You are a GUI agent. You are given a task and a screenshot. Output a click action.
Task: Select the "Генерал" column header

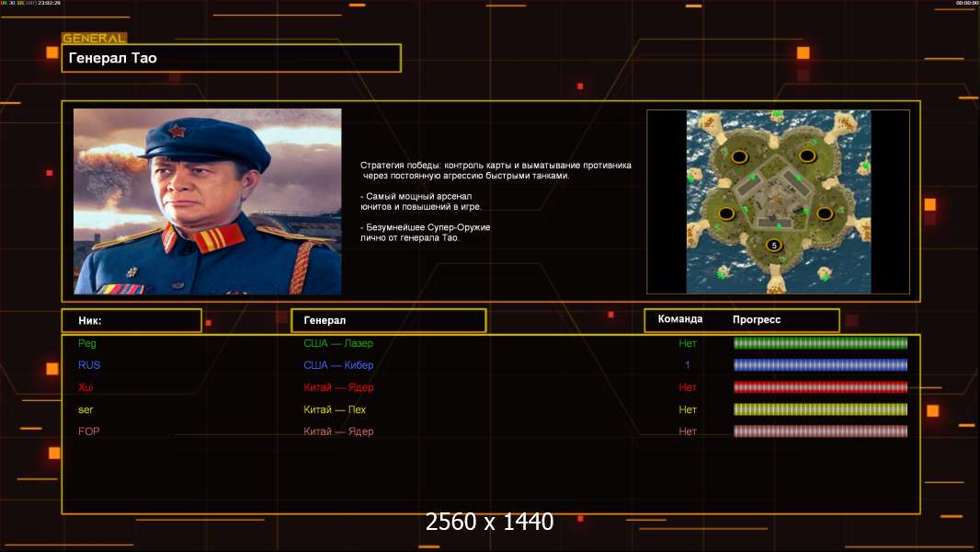(388, 320)
